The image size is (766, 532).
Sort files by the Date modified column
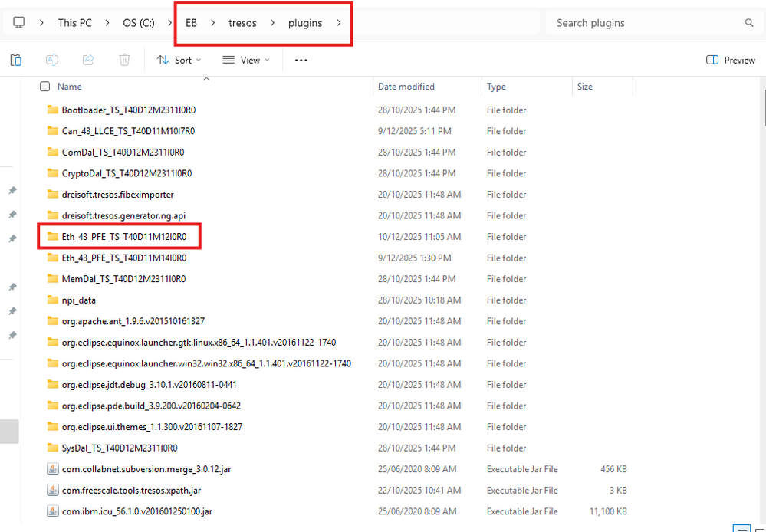(405, 86)
